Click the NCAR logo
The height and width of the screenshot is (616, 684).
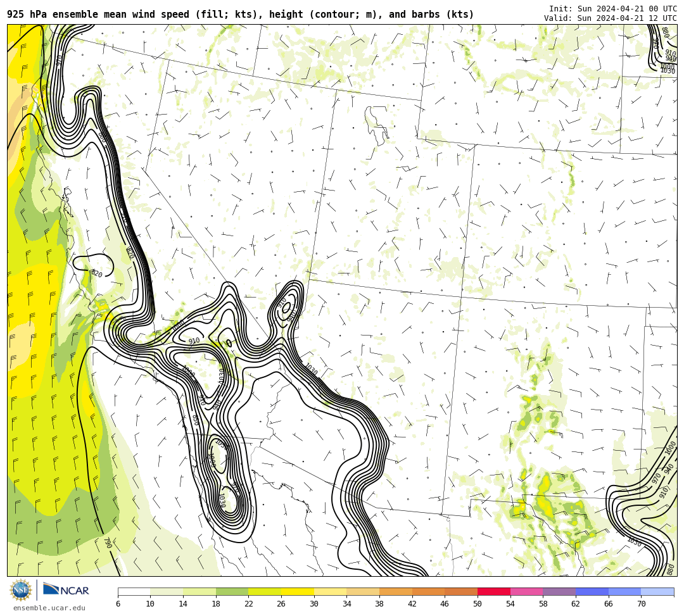pyautogui.click(x=66, y=590)
